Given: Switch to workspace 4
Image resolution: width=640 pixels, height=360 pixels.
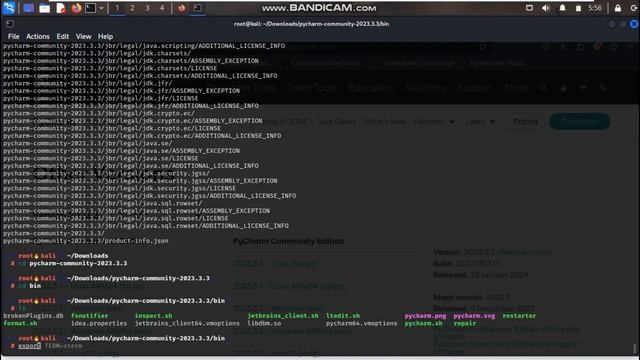Looking at the screenshot, I should (x=162, y=8).
